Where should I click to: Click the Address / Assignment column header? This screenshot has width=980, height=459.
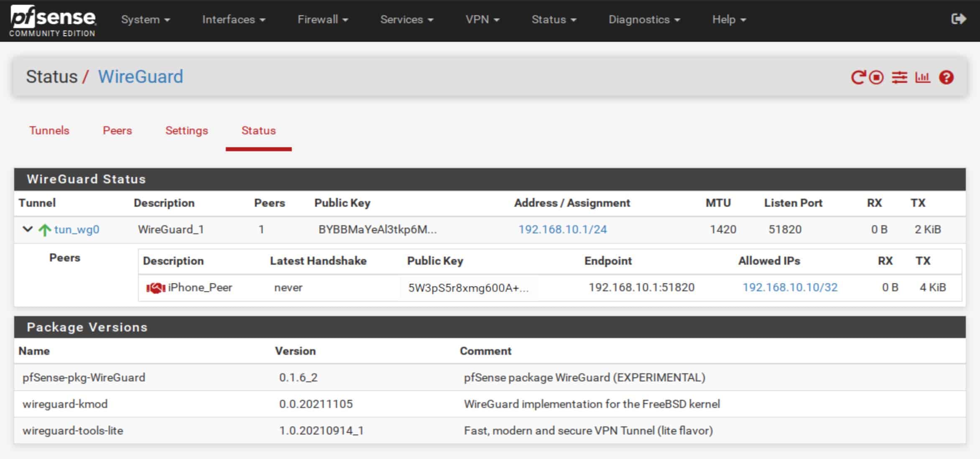pos(572,203)
